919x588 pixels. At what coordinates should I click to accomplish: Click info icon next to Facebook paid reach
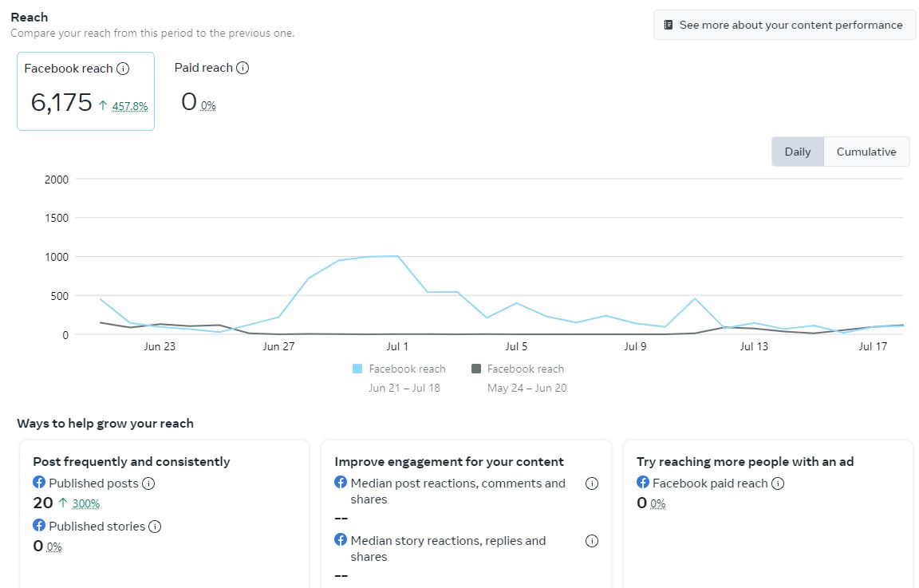(778, 483)
